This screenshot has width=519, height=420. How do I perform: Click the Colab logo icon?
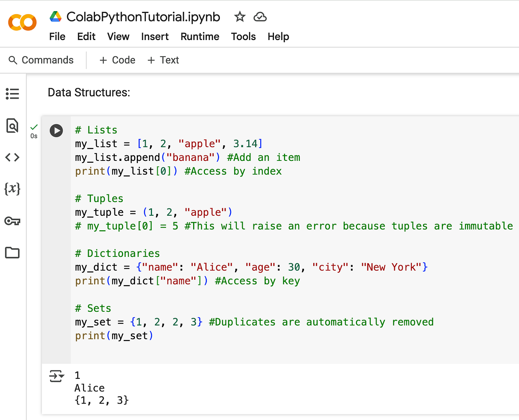click(x=22, y=22)
